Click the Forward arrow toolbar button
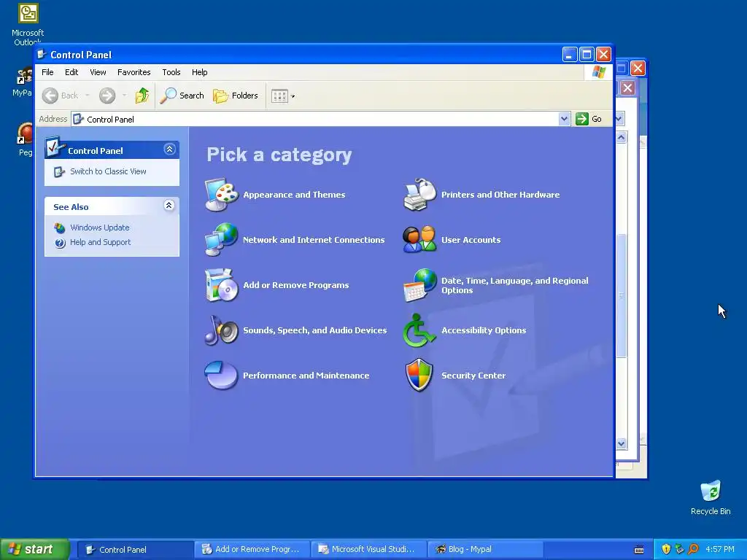This screenshot has width=747, height=560. pyautogui.click(x=107, y=96)
